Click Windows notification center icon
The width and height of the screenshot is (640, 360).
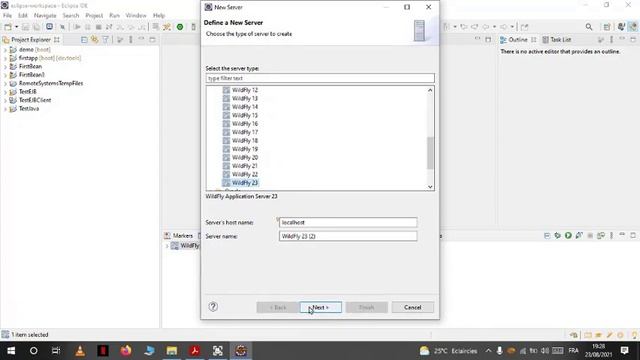coord(624,351)
